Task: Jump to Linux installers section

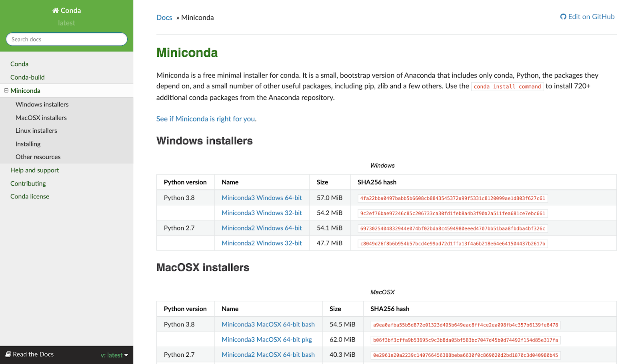Action: pyautogui.click(x=36, y=131)
